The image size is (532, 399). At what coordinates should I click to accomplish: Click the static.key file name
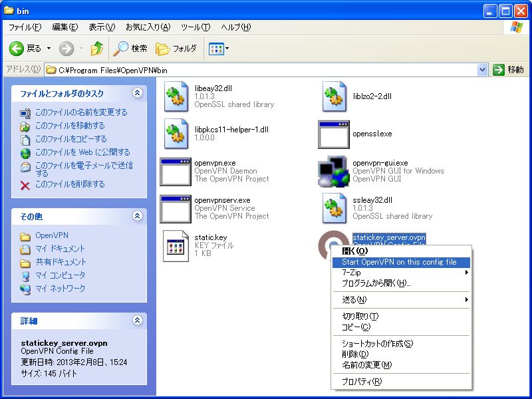pos(210,237)
